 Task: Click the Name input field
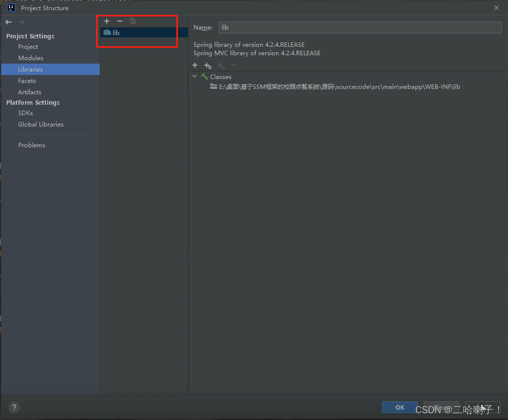(360, 28)
